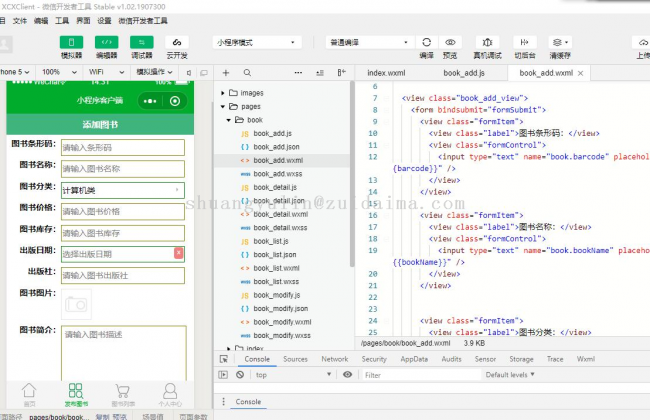The image size is (650, 420).
Task: Search files with the magnifier icon
Action: (x=247, y=73)
